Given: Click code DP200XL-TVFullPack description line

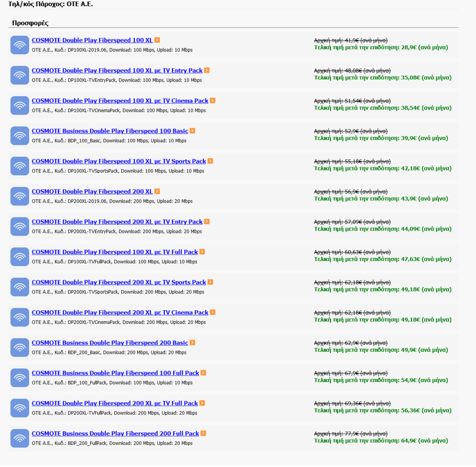Looking at the screenshot, I should coord(115,413).
